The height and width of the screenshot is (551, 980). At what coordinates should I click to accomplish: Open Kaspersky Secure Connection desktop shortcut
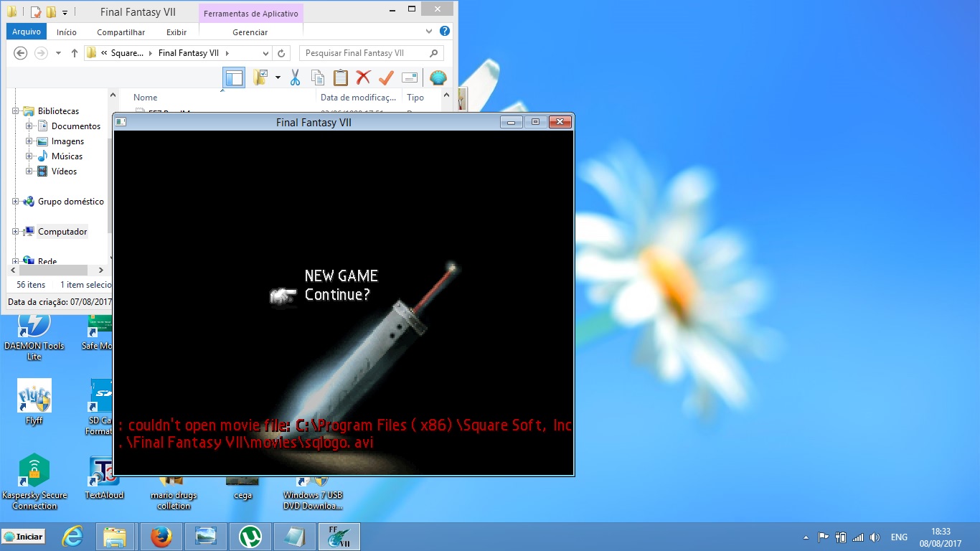coord(34,482)
